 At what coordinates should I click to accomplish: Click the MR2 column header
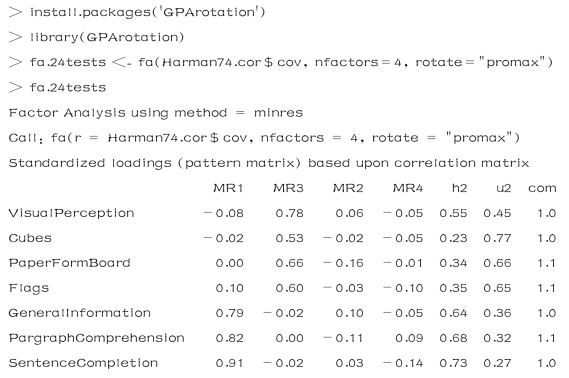tap(348, 188)
